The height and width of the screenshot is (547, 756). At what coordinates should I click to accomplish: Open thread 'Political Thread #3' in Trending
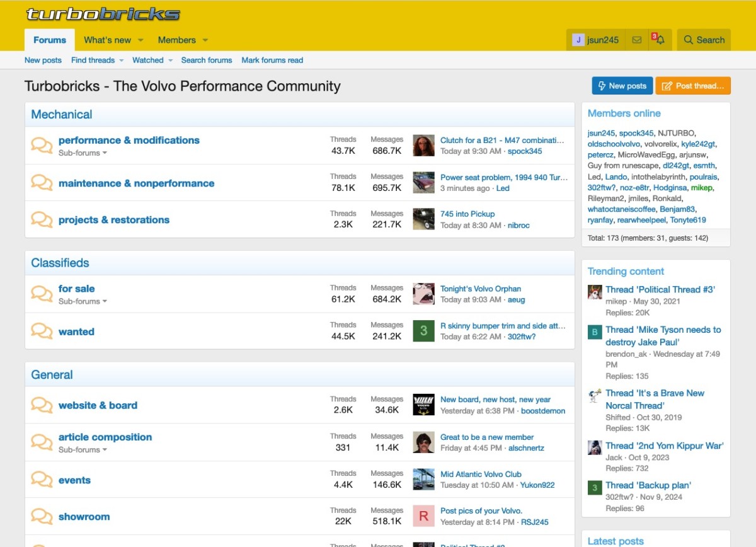point(660,290)
